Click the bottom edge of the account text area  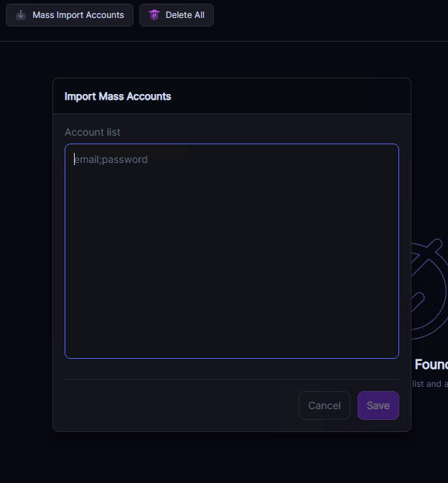click(x=231, y=357)
